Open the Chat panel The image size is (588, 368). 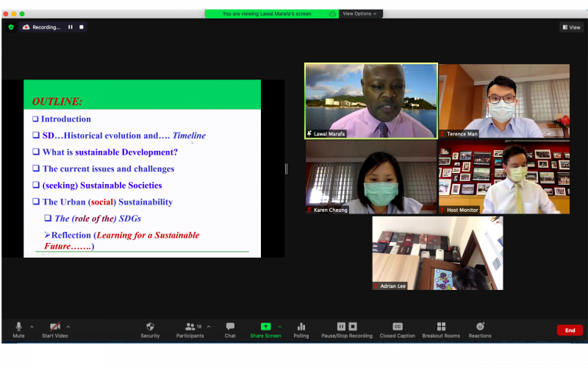tap(230, 330)
